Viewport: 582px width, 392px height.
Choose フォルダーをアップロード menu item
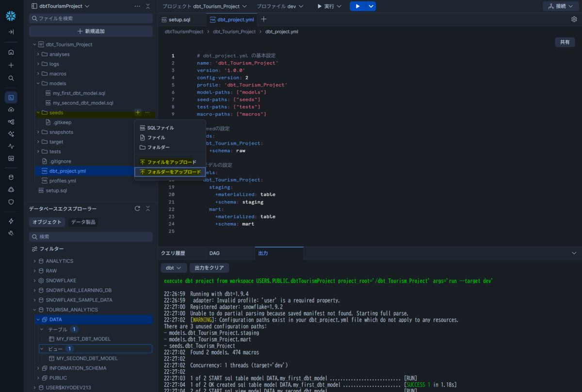tap(170, 172)
